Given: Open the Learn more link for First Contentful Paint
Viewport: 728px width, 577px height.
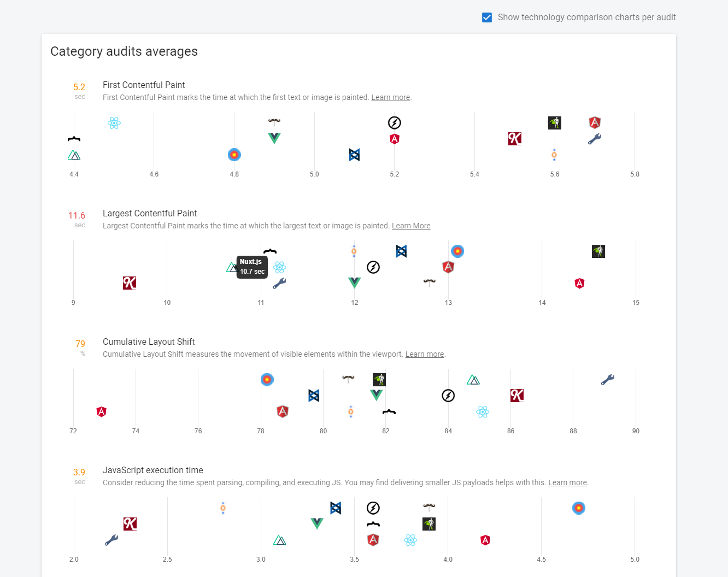Looking at the screenshot, I should [390, 97].
